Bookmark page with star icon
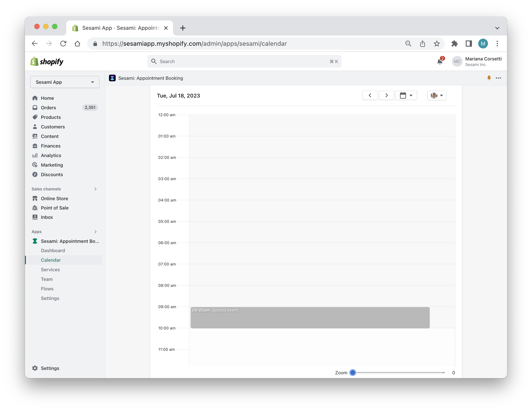This screenshot has height=411, width=532. click(437, 44)
